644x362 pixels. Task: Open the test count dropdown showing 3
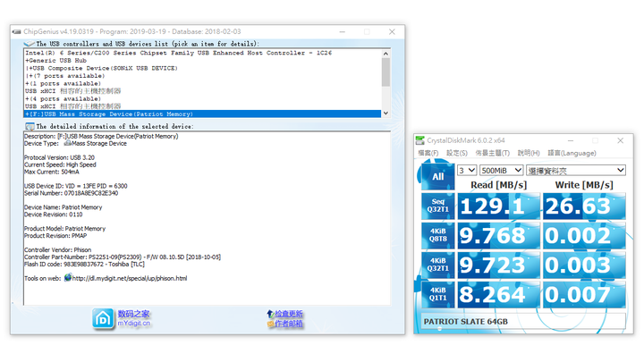467,170
